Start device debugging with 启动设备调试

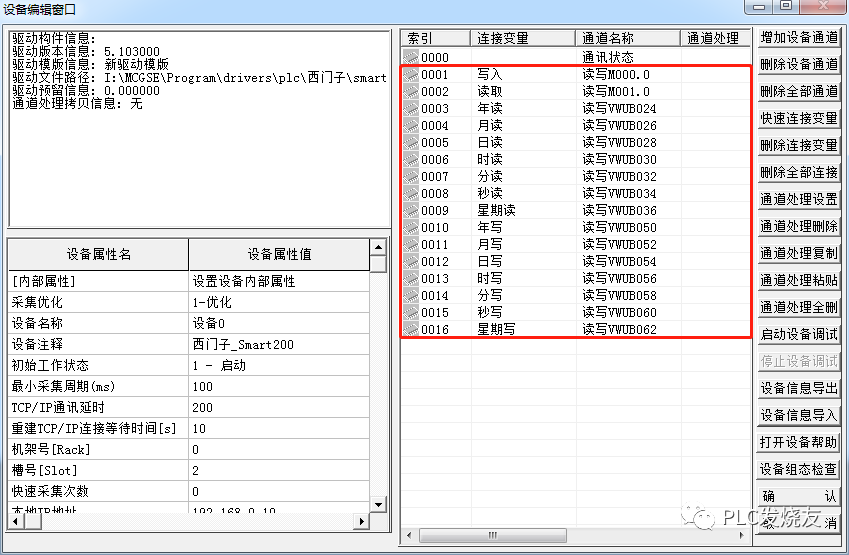pos(799,334)
